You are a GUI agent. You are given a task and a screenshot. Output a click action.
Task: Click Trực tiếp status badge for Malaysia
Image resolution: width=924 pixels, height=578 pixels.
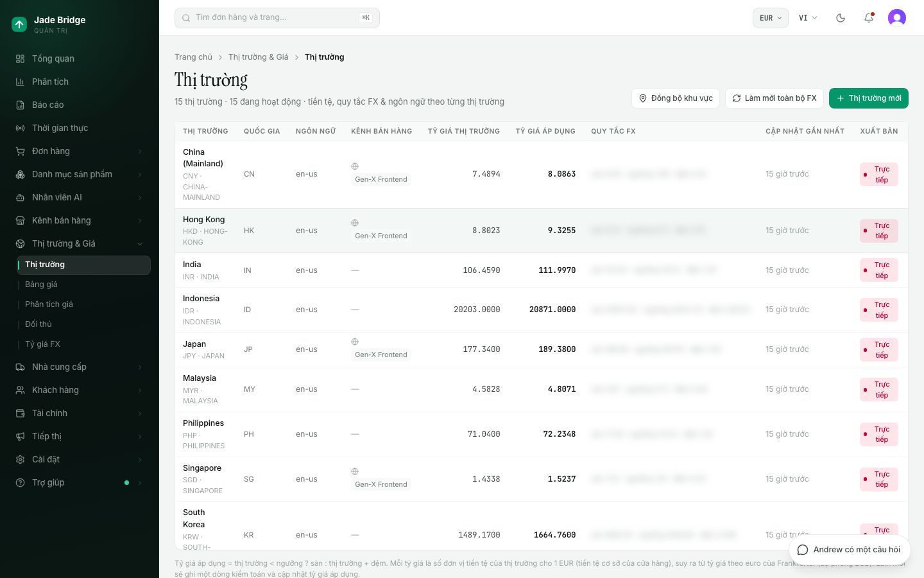(x=879, y=390)
